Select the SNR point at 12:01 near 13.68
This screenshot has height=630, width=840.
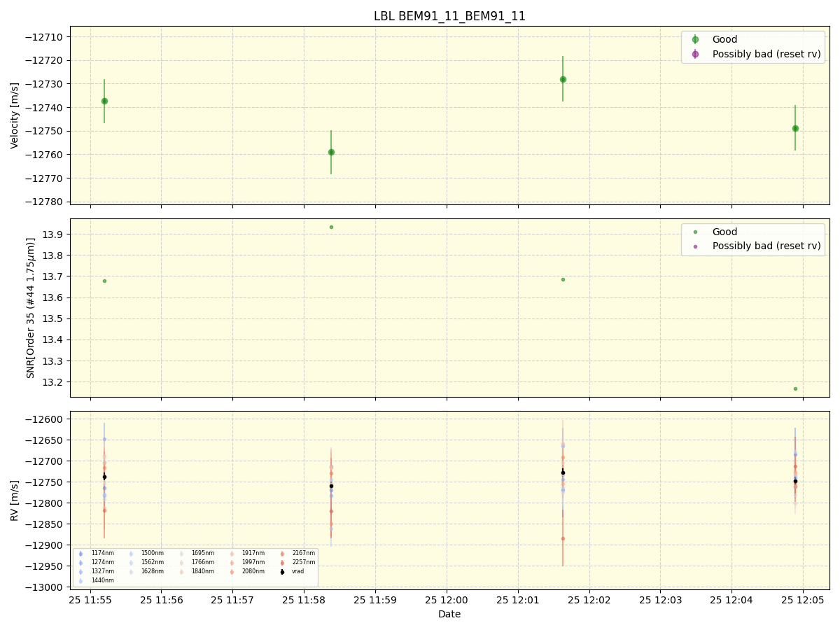point(563,279)
